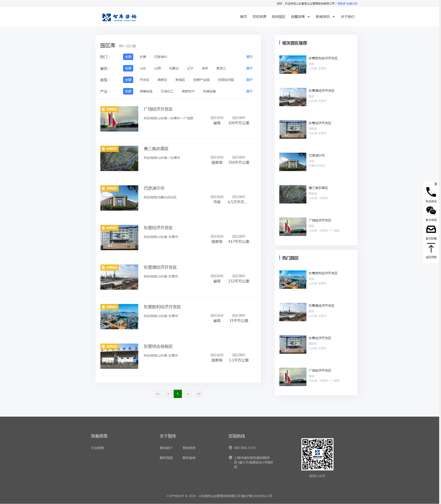Screen dimensions: 441x504
Task: Open the official WeChat icon
Action: point(431,211)
